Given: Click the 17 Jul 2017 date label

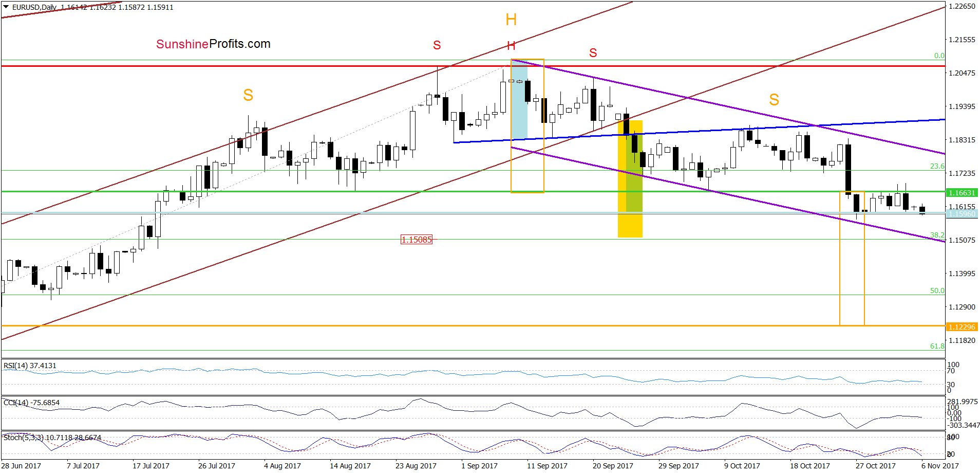Looking at the screenshot, I should (x=151, y=466).
